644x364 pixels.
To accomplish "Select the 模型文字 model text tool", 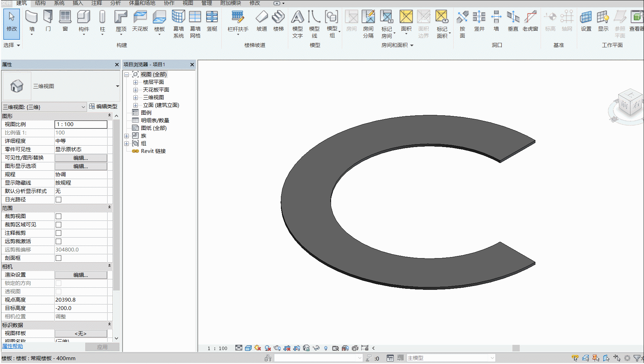I will click(298, 24).
